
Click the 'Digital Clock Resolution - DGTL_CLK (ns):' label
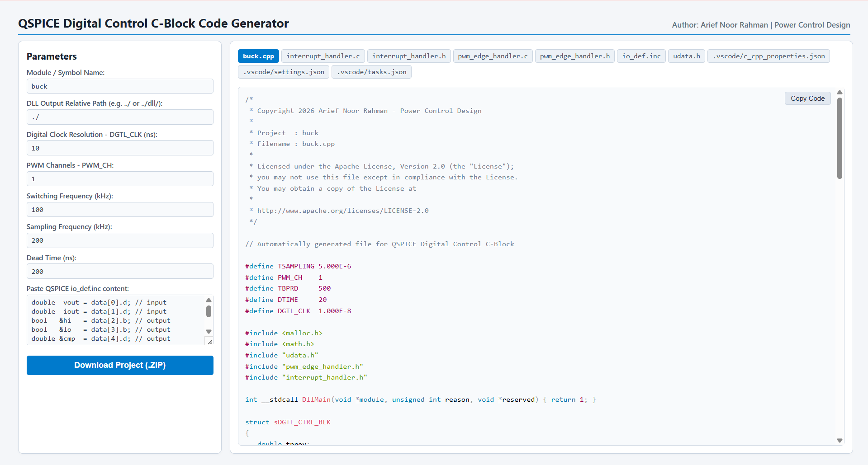tap(92, 135)
